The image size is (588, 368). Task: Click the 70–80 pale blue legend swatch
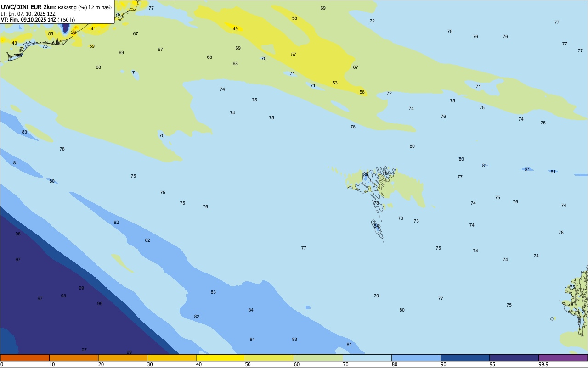tap(367, 357)
